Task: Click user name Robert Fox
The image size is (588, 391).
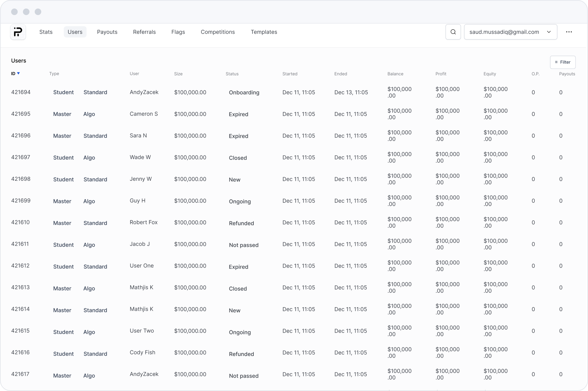Action: [x=143, y=222]
